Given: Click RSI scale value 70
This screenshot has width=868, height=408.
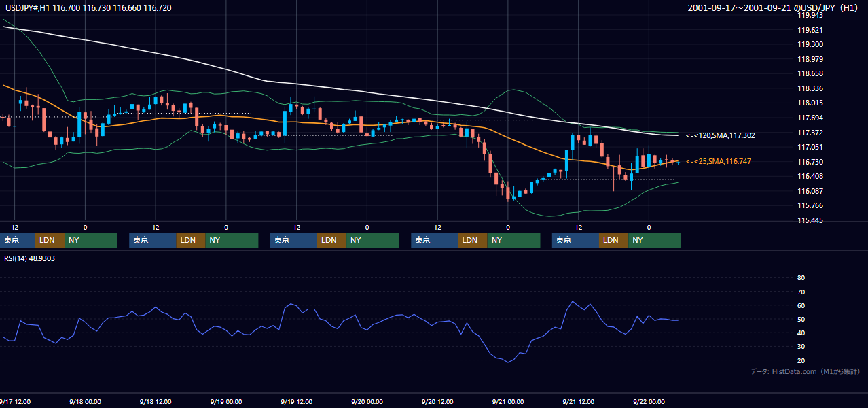Looking at the screenshot, I should [x=801, y=292].
